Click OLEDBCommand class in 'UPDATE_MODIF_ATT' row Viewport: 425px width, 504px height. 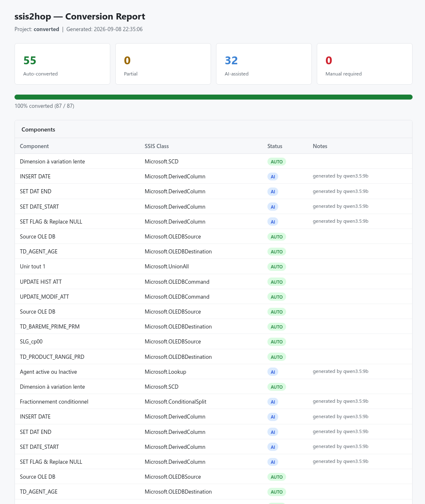(x=177, y=297)
